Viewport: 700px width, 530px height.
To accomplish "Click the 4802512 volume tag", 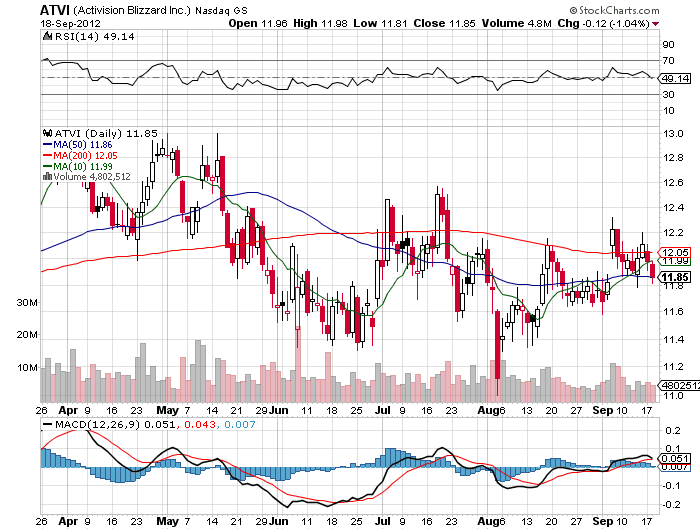I will click(x=680, y=385).
